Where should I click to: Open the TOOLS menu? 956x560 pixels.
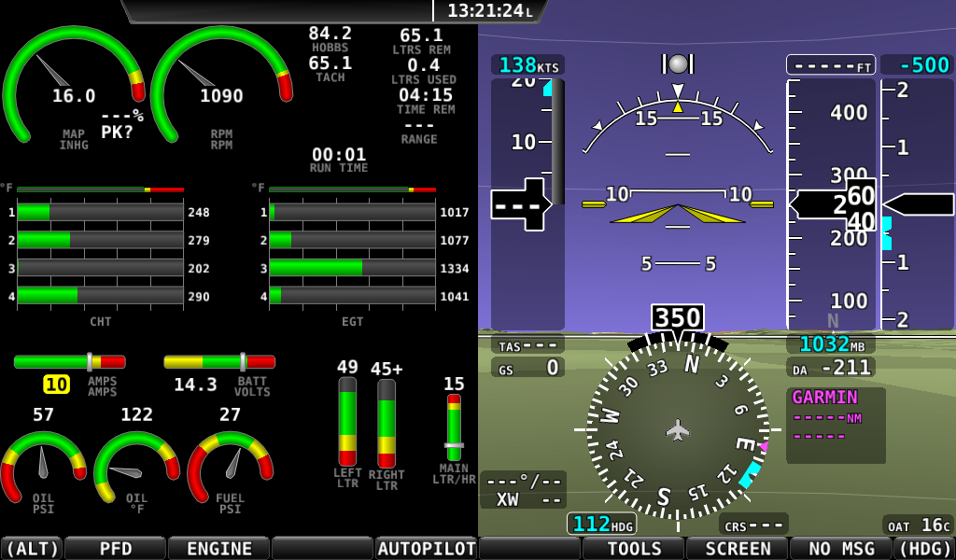(634, 548)
